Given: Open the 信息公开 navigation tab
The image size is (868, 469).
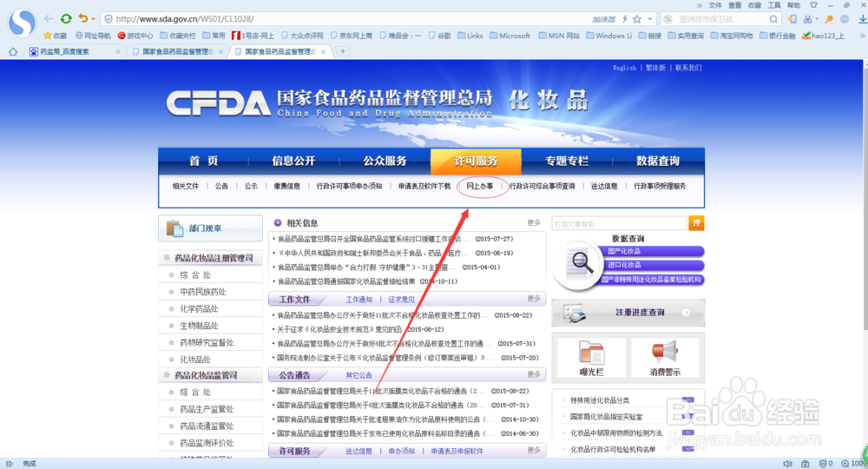Looking at the screenshot, I should [x=294, y=162].
